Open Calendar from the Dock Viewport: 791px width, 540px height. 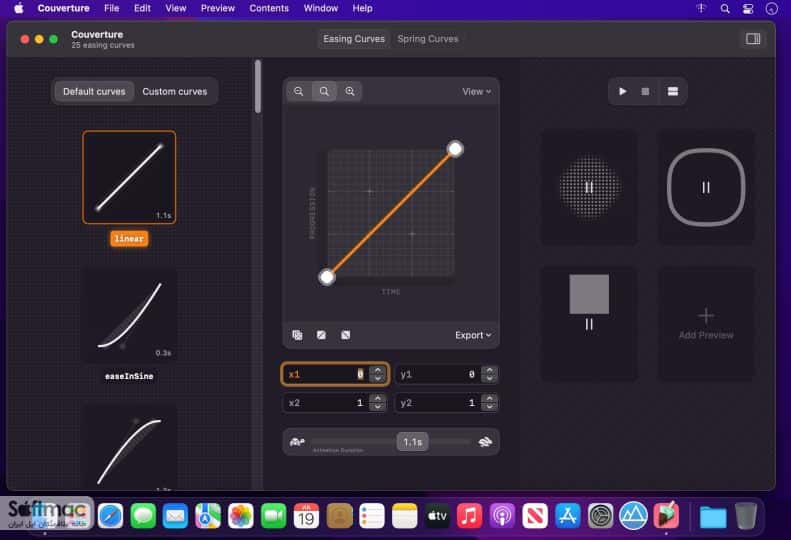[x=306, y=516]
